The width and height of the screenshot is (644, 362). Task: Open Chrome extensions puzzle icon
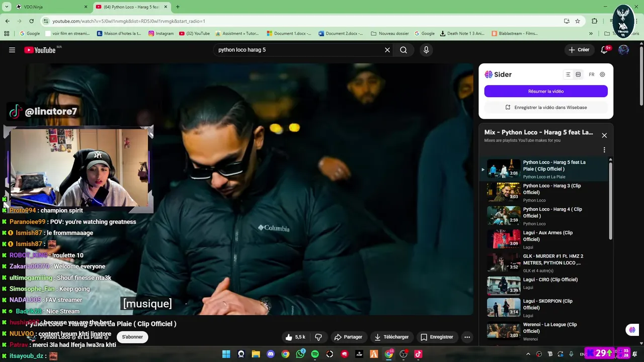click(x=595, y=21)
